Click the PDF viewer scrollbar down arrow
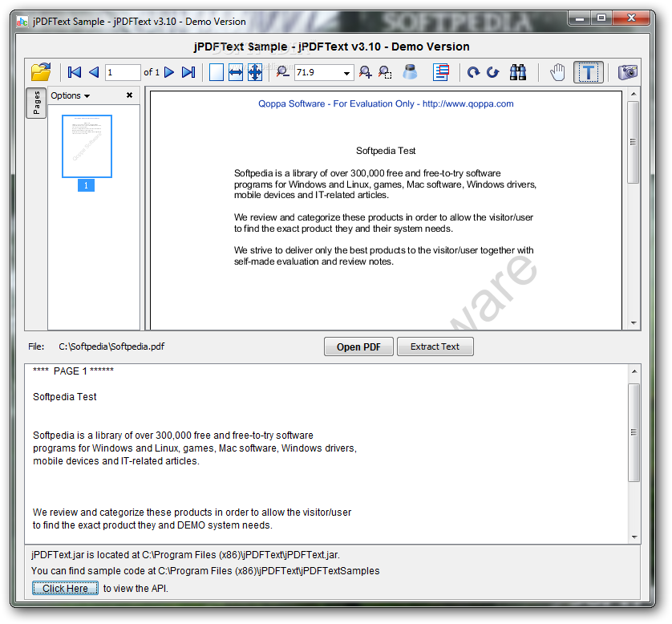 pyautogui.click(x=634, y=323)
